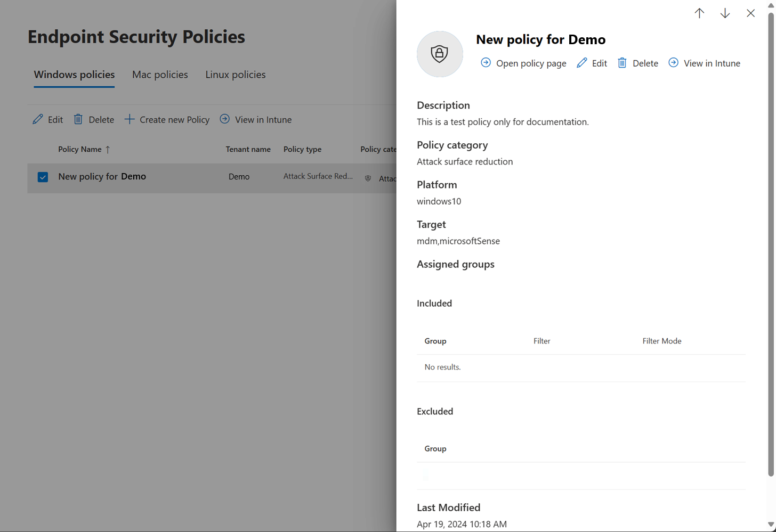Click View in Intune in list toolbar
Image resolution: width=776 pixels, height=532 pixels.
[x=256, y=119]
